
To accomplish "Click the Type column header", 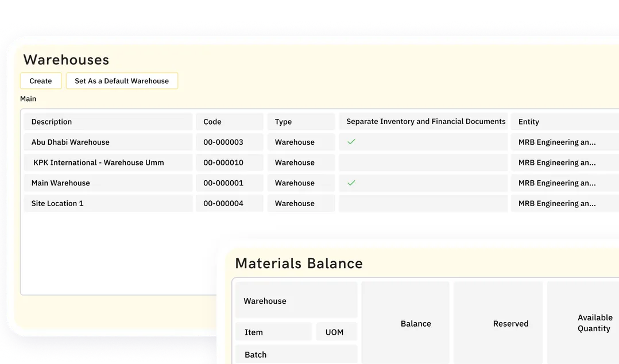I will [x=283, y=121].
